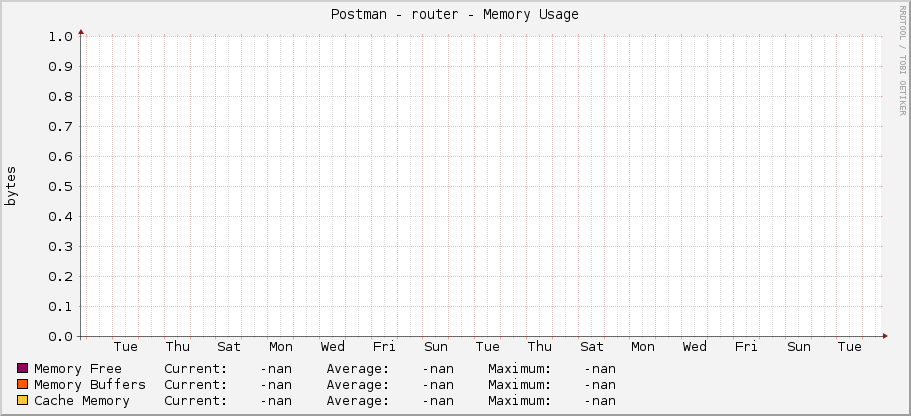Click the 0.4 y-axis value
The width and height of the screenshot is (911, 416).
[x=60, y=217]
